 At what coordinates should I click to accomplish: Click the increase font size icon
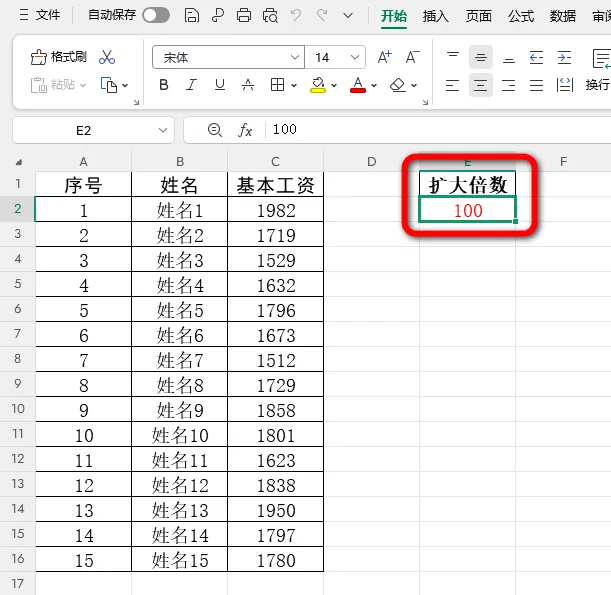pyautogui.click(x=385, y=57)
